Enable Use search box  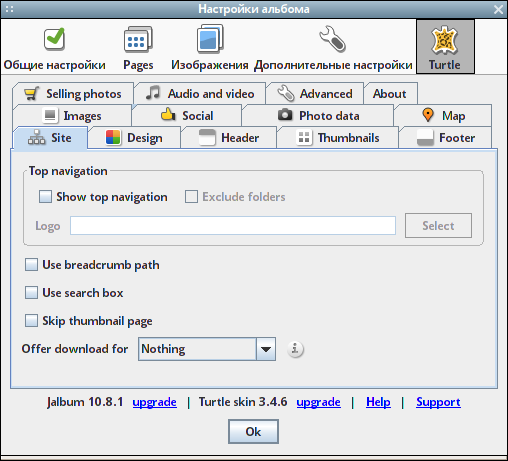(31, 293)
